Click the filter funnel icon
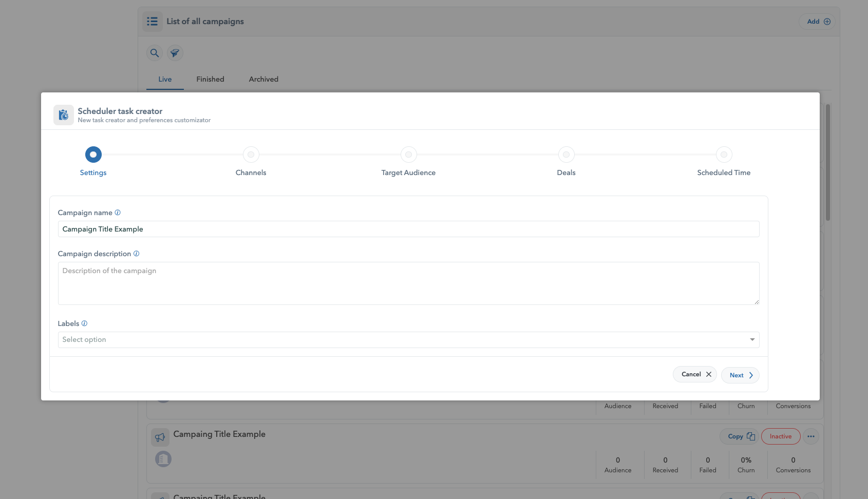Viewport: 868px width, 499px height. click(x=175, y=53)
